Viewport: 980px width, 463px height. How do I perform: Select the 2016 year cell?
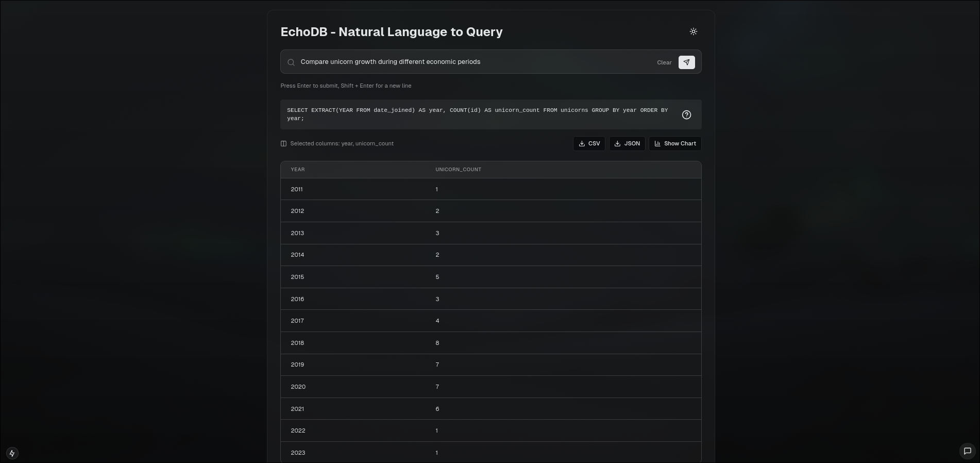tap(297, 299)
